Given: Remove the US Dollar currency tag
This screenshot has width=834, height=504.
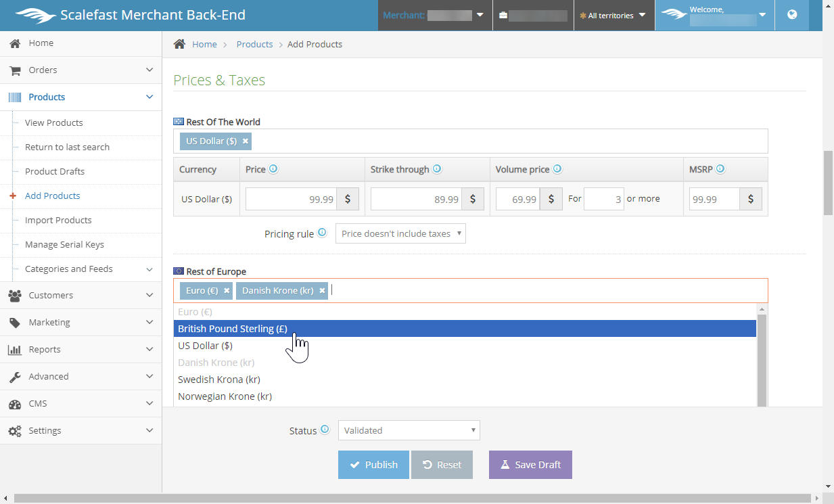Looking at the screenshot, I should point(246,141).
